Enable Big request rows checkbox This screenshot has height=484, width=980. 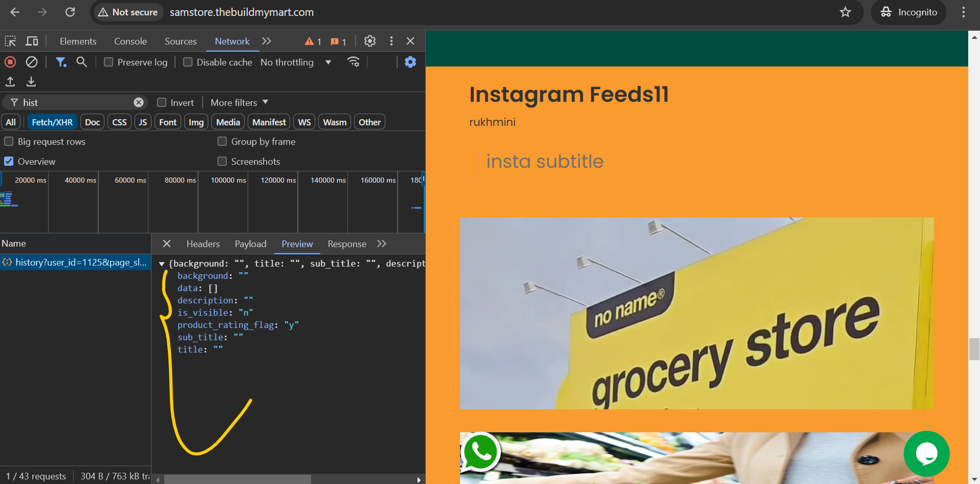click(9, 141)
